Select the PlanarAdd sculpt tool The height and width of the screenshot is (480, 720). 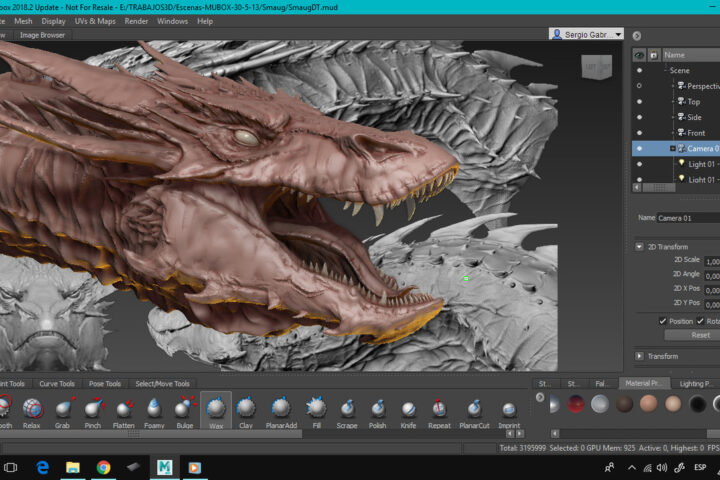281,412
